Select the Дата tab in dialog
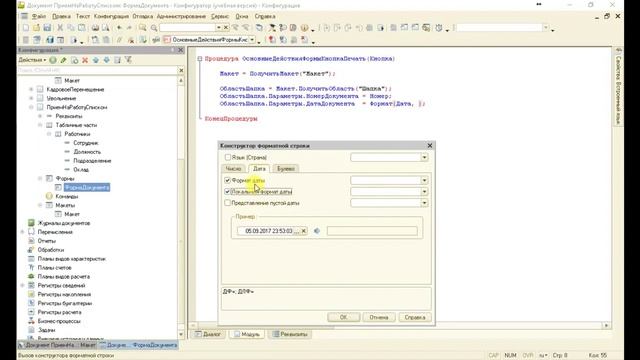 [x=259, y=168]
